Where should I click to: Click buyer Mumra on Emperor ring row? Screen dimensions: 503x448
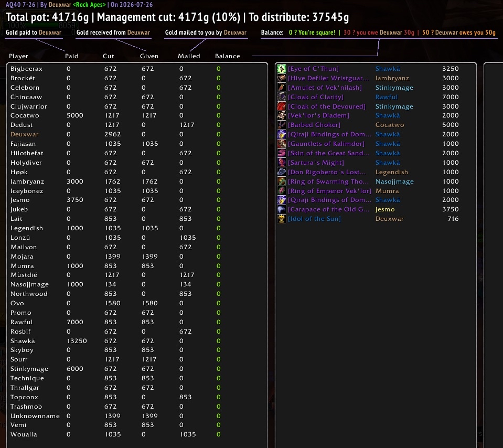coord(387,190)
